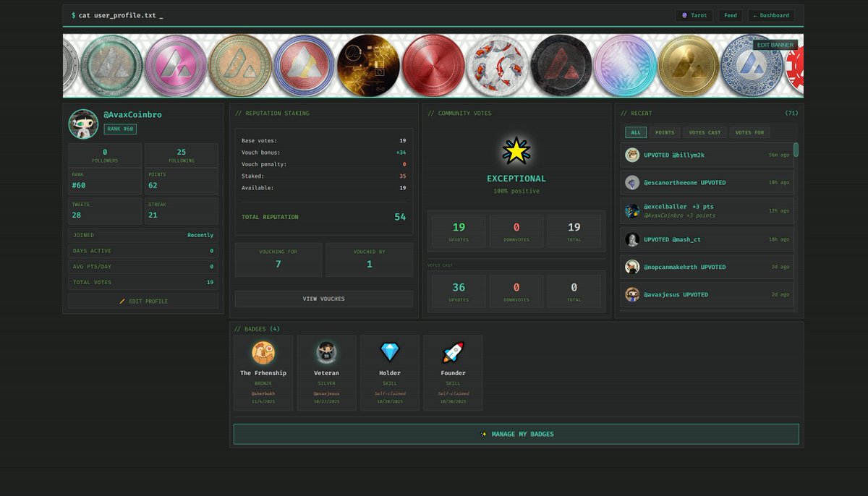Click the Staked 35 value

402,176
